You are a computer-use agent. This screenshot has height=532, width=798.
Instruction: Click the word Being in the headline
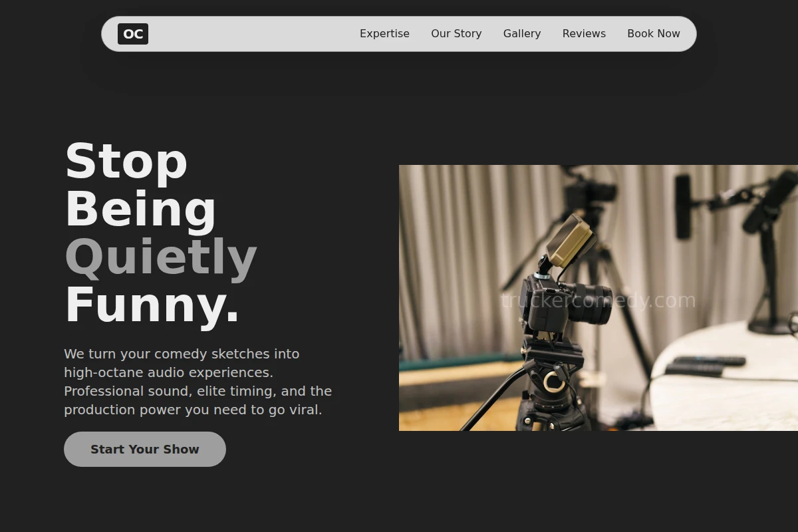140,209
